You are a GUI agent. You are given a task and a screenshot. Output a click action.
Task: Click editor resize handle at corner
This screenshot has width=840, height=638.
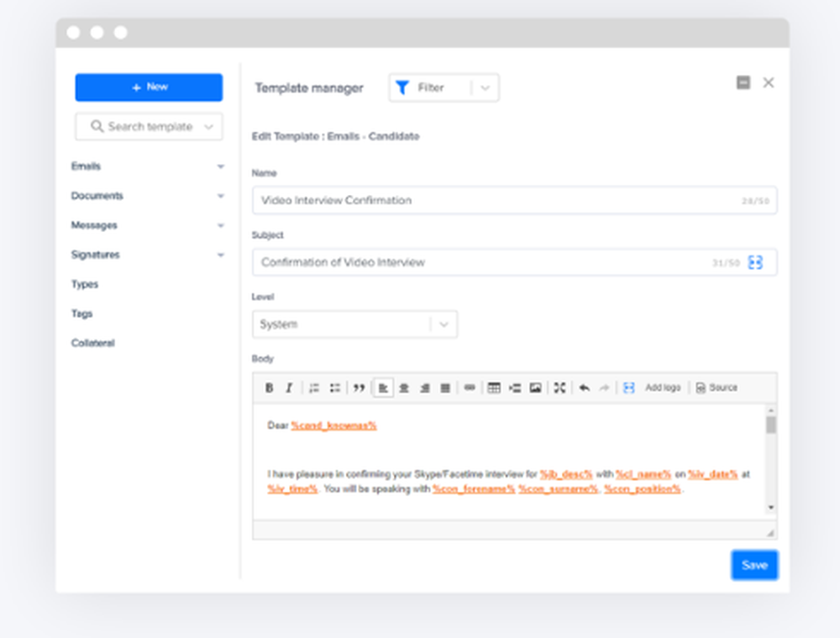pos(770,533)
